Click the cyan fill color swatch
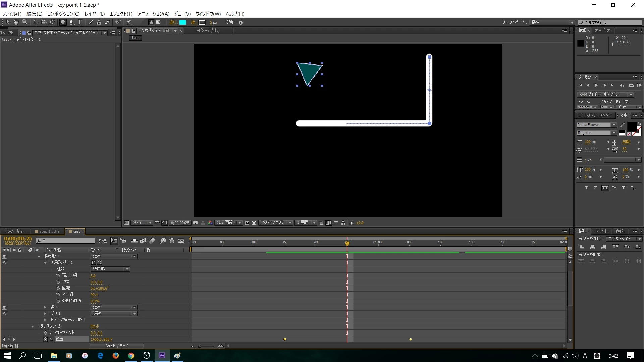The image size is (644, 362). coord(183,22)
